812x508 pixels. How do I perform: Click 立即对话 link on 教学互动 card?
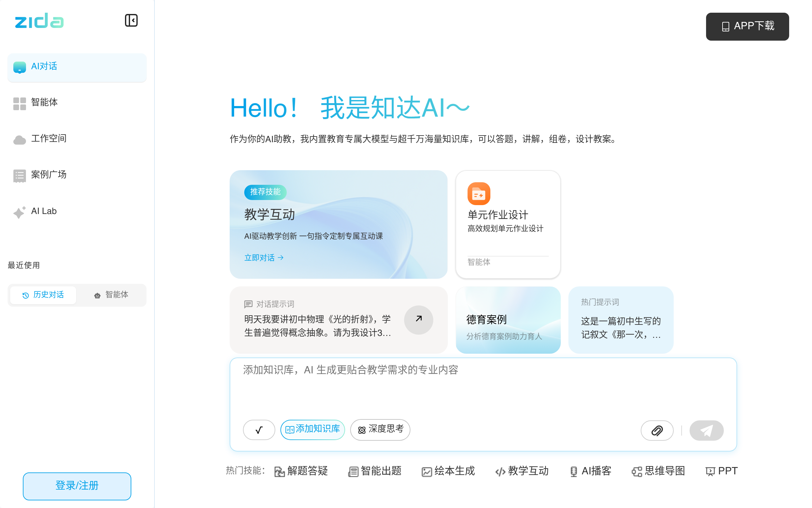coord(264,258)
